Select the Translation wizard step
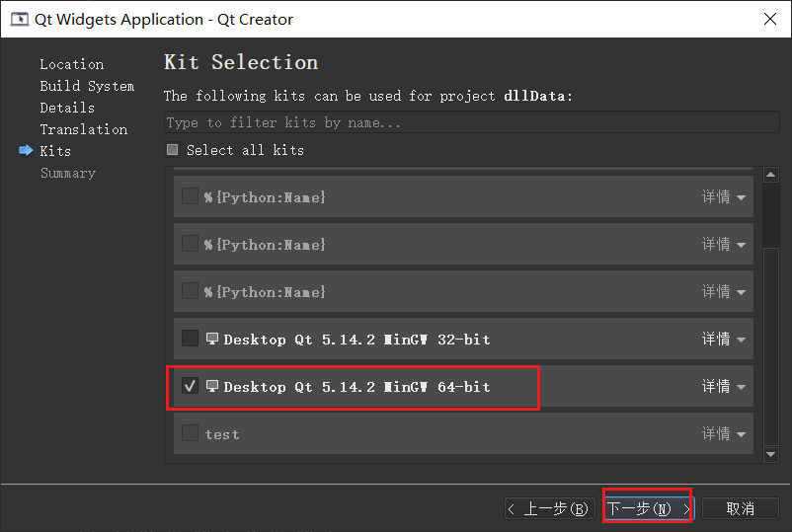 84,129
